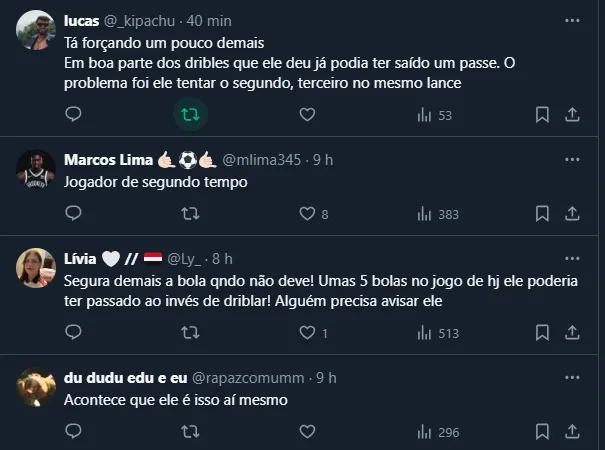Open more options on Marcos Lima's tweet

(572, 159)
